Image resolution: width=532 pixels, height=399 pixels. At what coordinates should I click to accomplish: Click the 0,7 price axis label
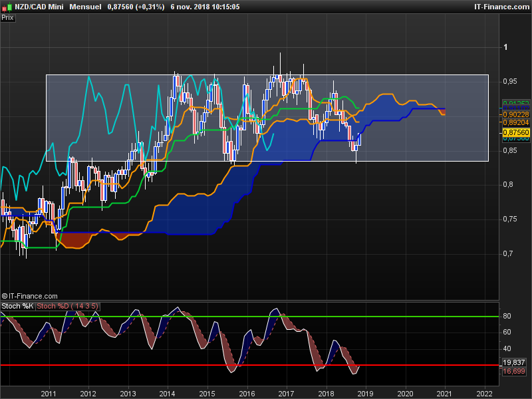point(508,254)
